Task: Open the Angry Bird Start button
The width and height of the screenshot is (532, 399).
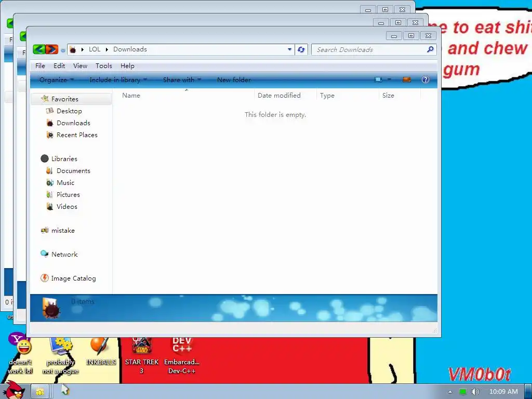Action: point(14,391)
